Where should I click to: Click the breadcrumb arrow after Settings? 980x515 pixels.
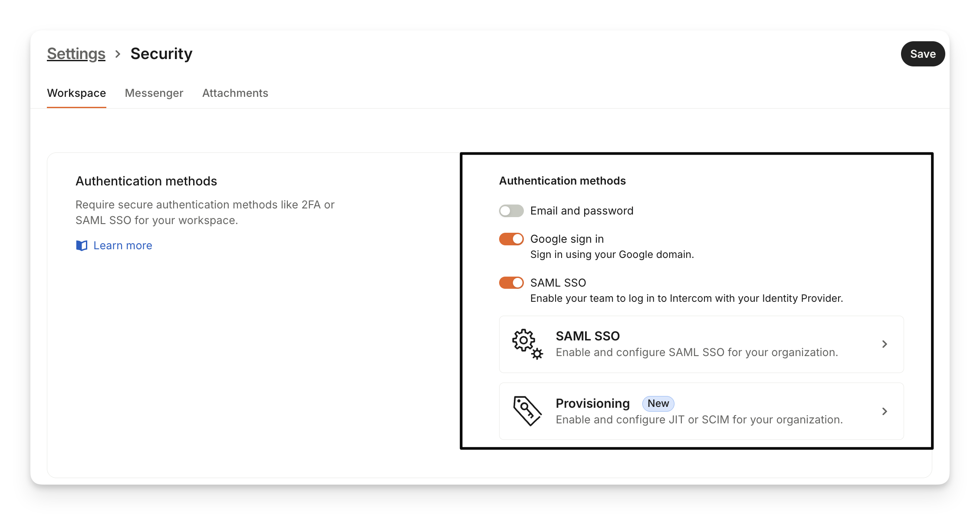coord(118,54)
